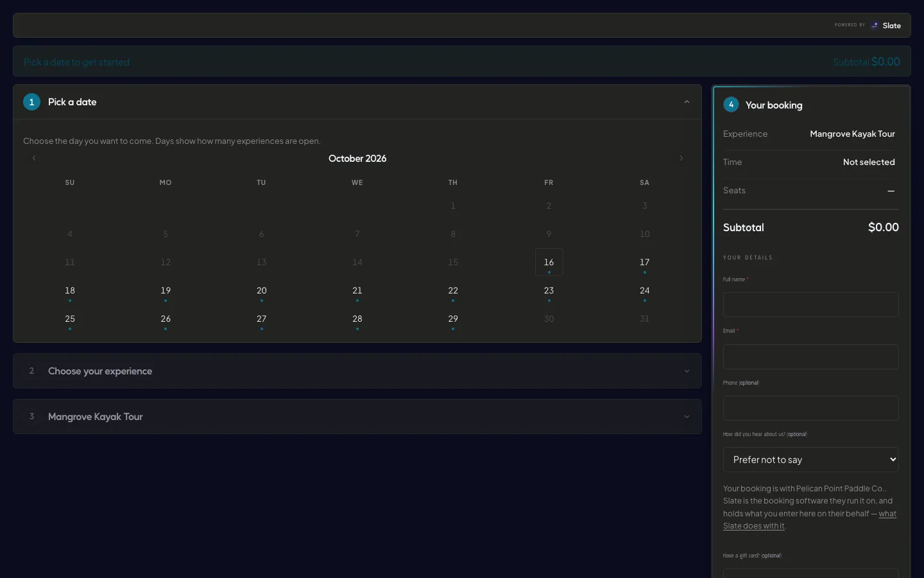The image size is (924, 578).
Task: Choose October 22 as booking date
Action: 453,290
